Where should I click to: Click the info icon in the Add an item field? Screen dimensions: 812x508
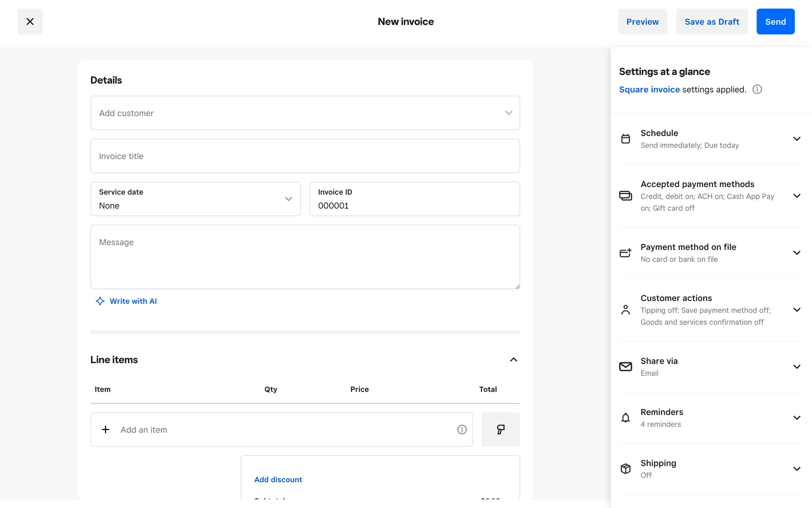click(x=462, y=429)
